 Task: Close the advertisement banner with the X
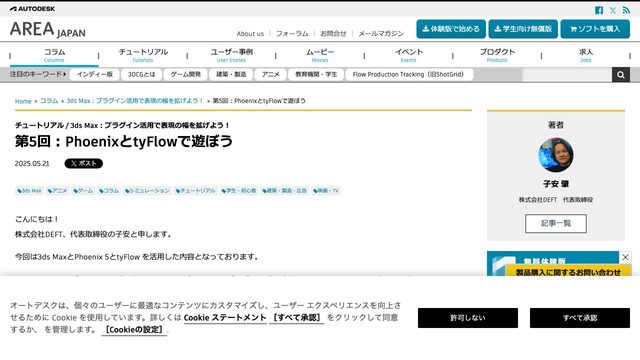[x=625, y=257]
